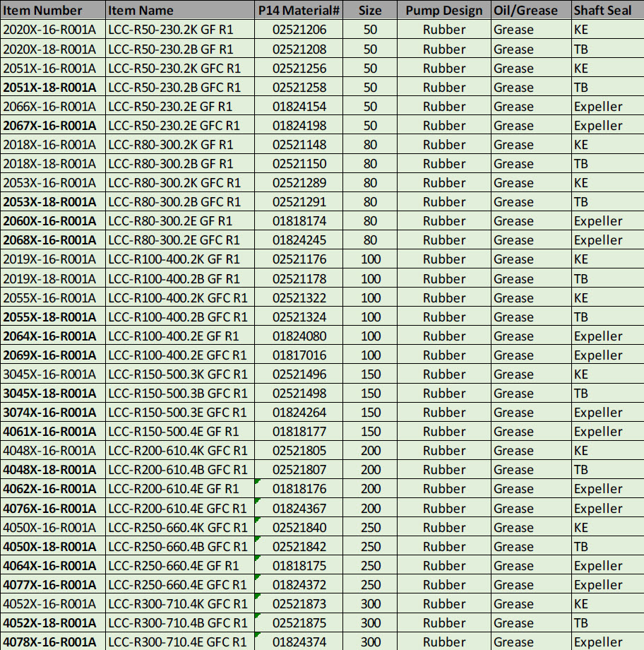Click item number 2068X-16-R001A
Image resolution: width=644 pixels, height=650 pixels.
point(53,240)
